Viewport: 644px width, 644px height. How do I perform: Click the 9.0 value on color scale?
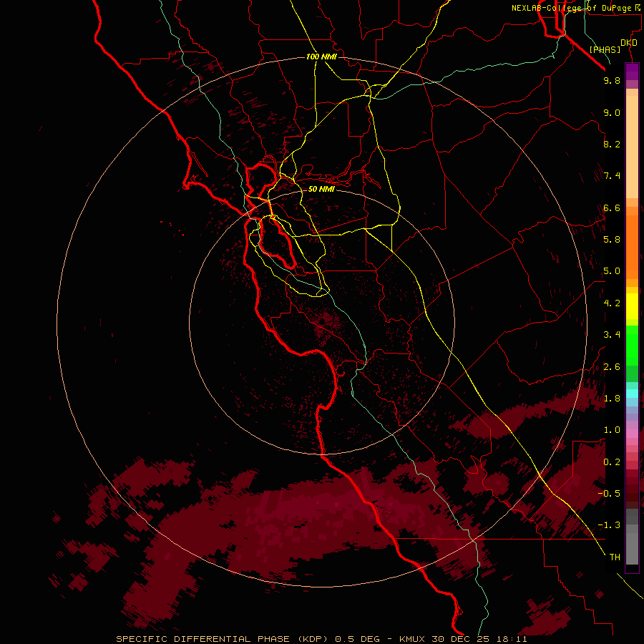click(612, 112)
